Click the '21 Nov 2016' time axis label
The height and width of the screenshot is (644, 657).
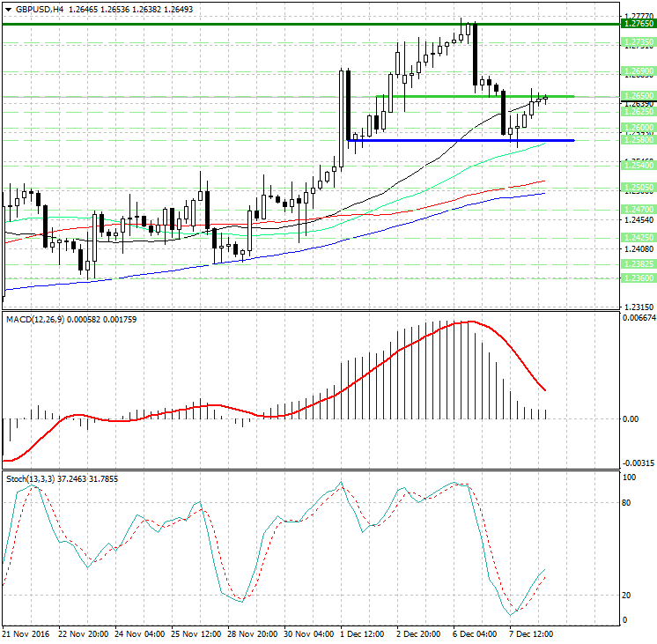(x=26, y=633)
